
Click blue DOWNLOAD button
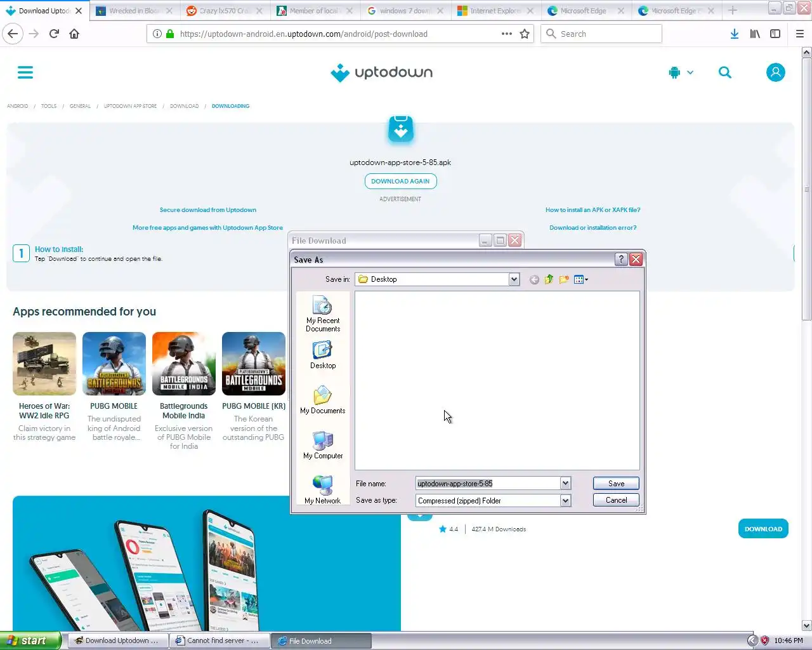tap(763, 529)
